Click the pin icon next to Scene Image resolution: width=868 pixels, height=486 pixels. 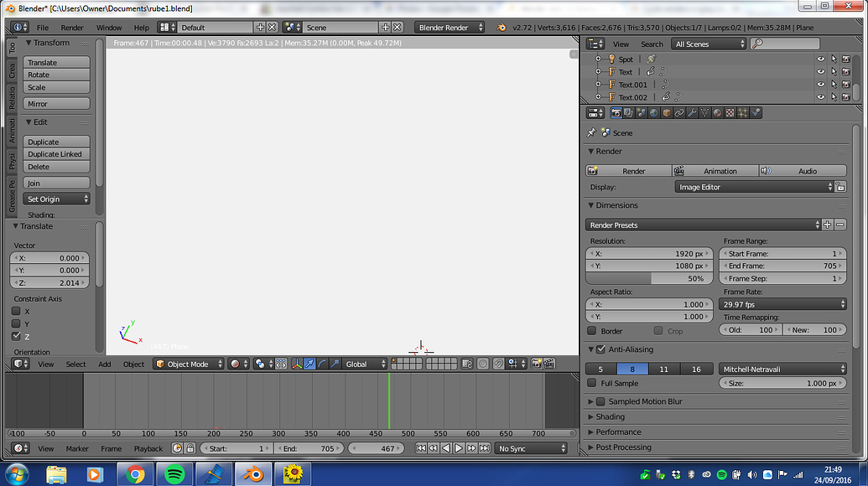(591, 132)
